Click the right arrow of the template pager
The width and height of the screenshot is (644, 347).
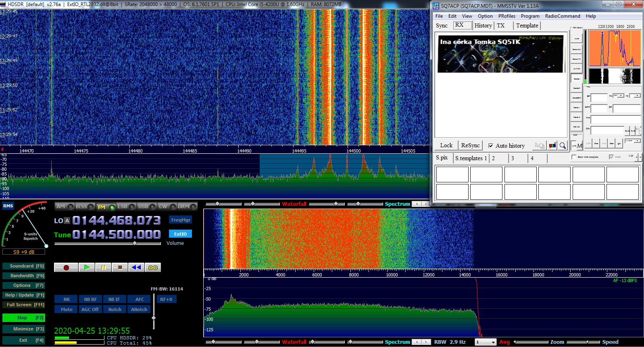[640, 157]
